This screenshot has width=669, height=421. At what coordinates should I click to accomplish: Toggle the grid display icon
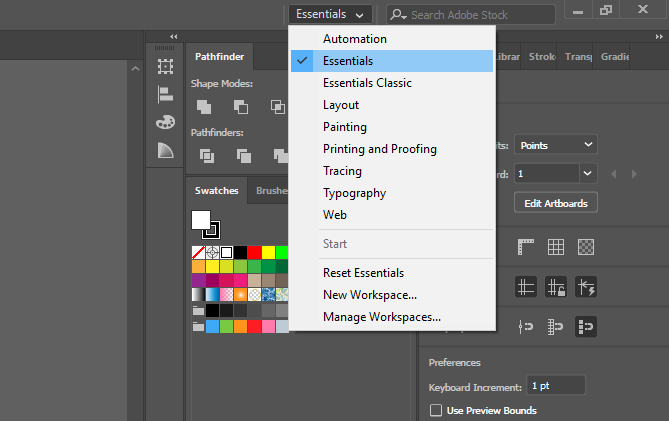tap(556, 246)
